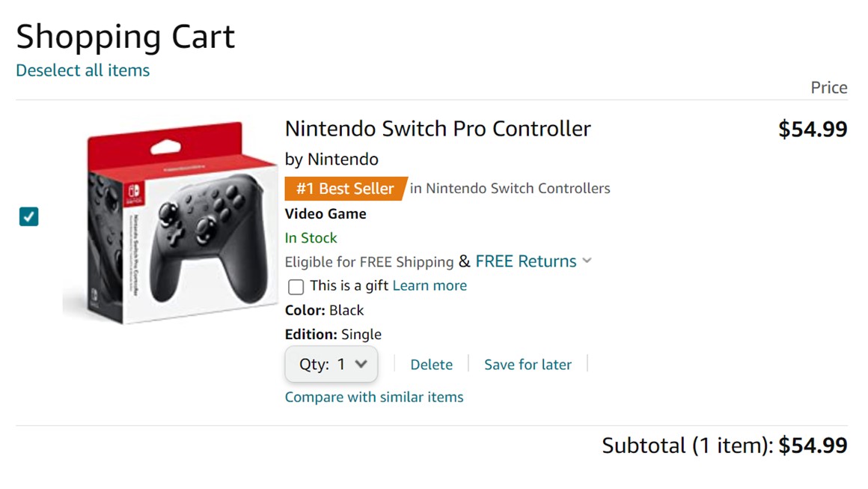Click the FREE Returns link text
Screen dimensions: 868x489
click(525, 261)
